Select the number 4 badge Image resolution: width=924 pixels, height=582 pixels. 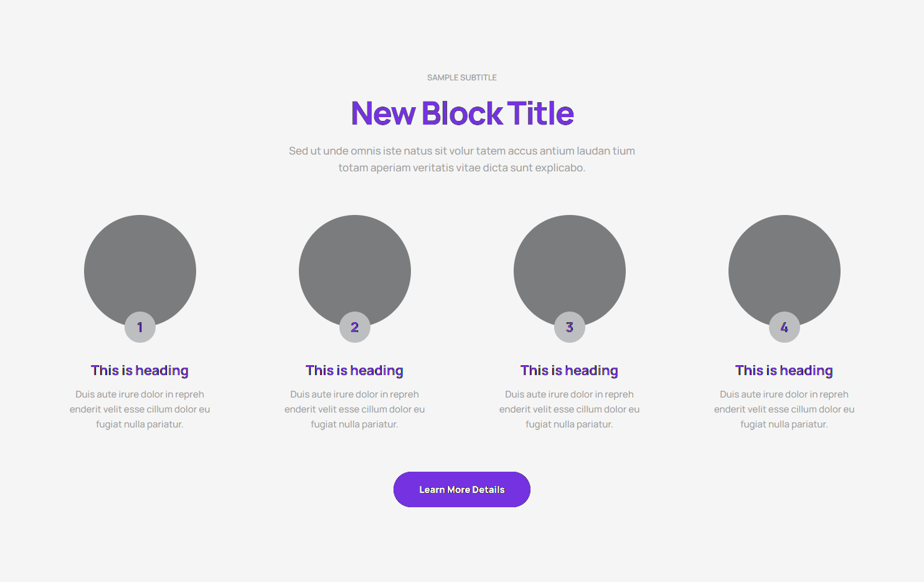coord(785,327)
